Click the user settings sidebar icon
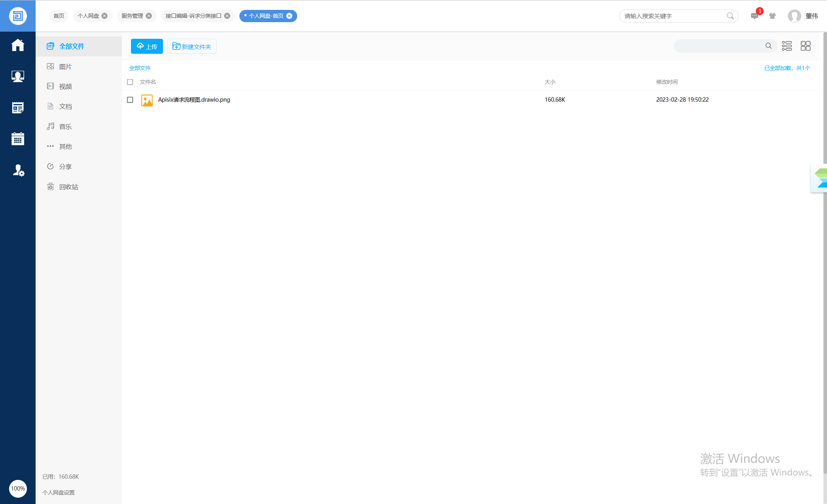827x504 pixels. 18,170
